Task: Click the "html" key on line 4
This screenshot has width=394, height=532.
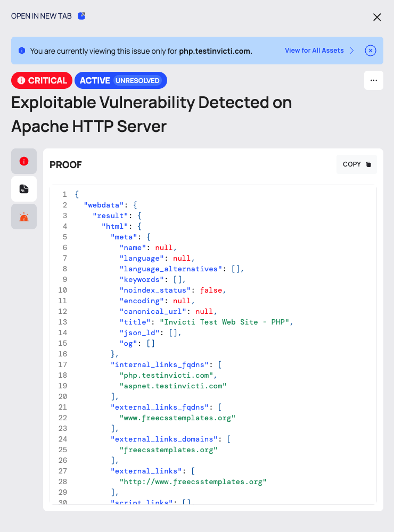Action: 115,226
